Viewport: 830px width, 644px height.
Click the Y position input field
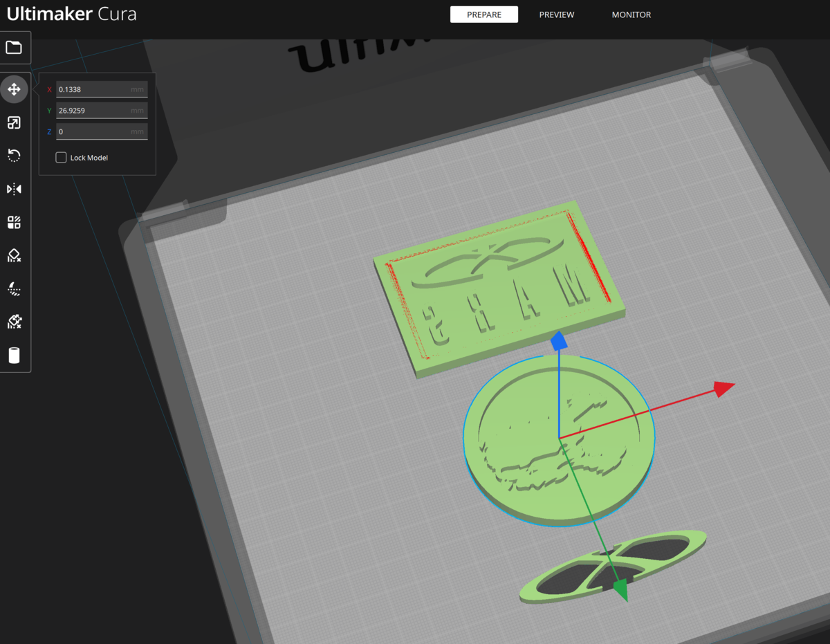click(x=93, y=111)
